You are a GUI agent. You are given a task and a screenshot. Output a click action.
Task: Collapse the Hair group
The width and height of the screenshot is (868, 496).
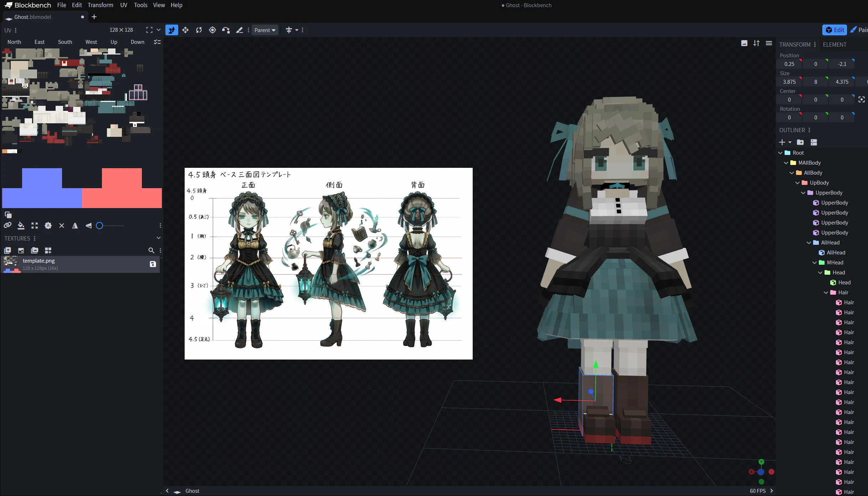pos(826,293)
